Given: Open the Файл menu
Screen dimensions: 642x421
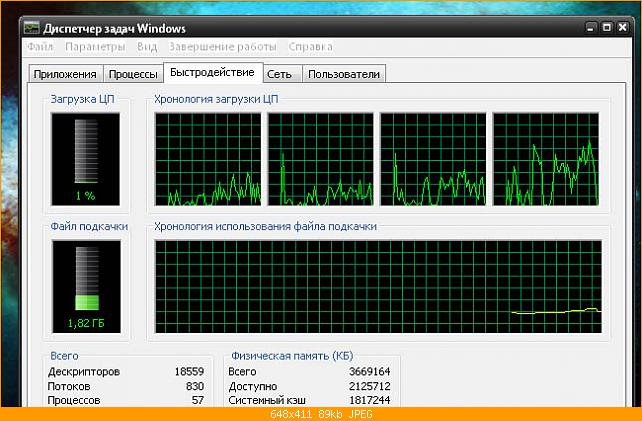Looking at the screenshot, I should click(40, 47).
